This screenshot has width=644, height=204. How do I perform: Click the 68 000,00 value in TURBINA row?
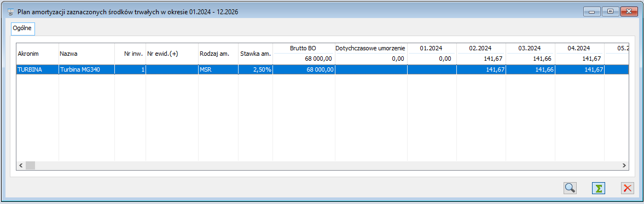304,70
